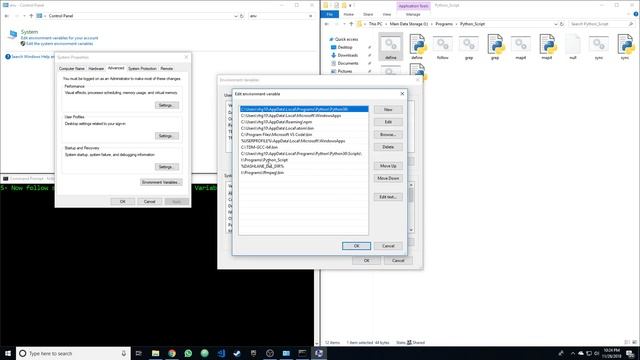Expand breadcrumb chevron after This PC
Image resolution: width=640 pixels, height=360 pixels.
click(x=386, y=24)
